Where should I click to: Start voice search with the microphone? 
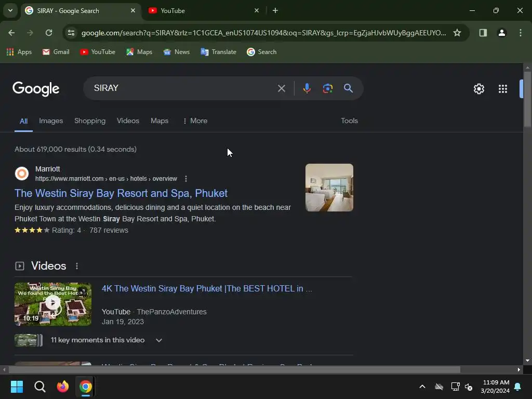coord(307,88)
